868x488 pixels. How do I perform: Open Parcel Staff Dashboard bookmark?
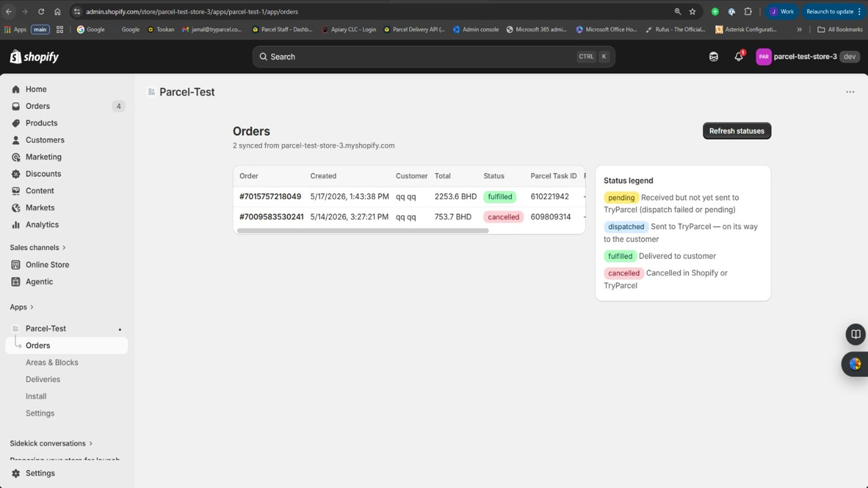tap(282, 29)
